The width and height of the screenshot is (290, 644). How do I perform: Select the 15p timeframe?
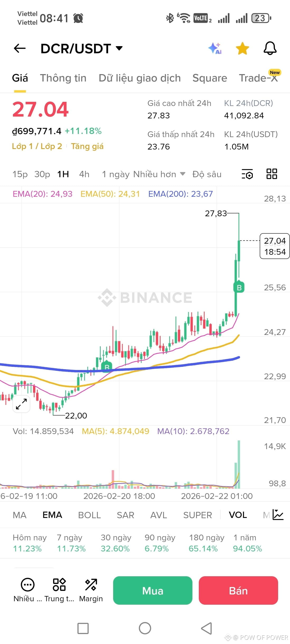(20, 174)
